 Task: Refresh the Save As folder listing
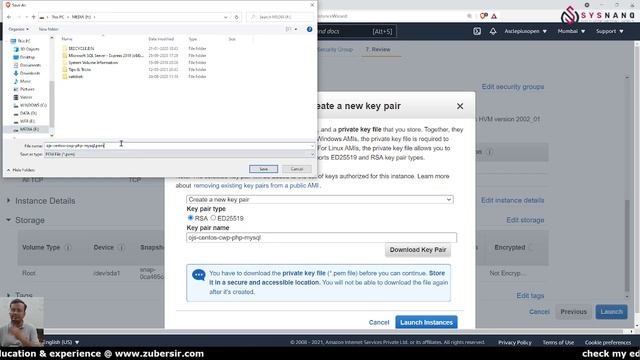click(x=236, y=17)
